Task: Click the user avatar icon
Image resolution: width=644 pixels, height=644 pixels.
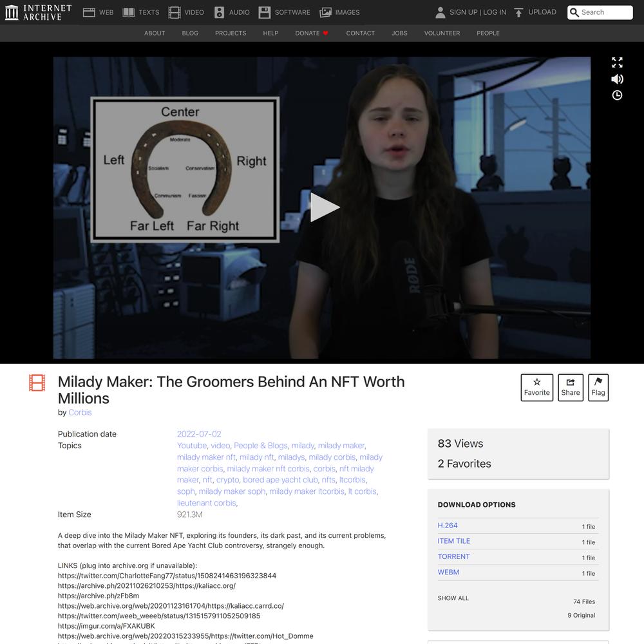Action: tap(440, 12)
